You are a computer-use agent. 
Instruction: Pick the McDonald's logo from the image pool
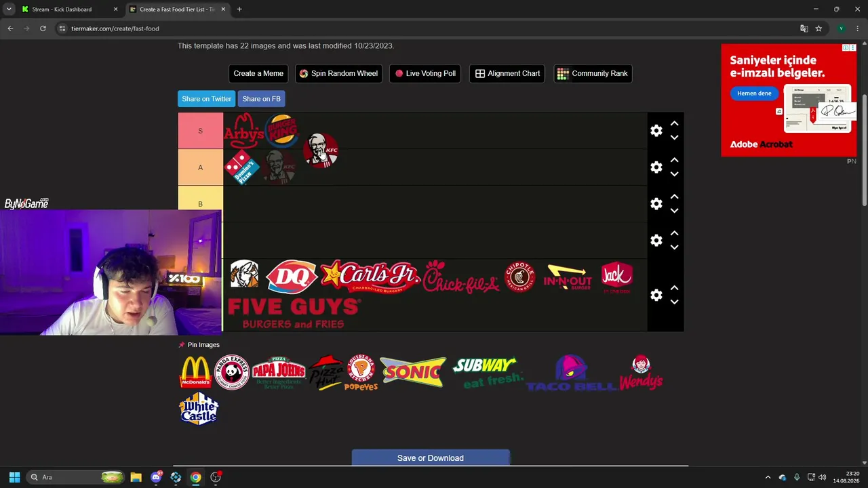pyautogui.click(x=195, y=372)
